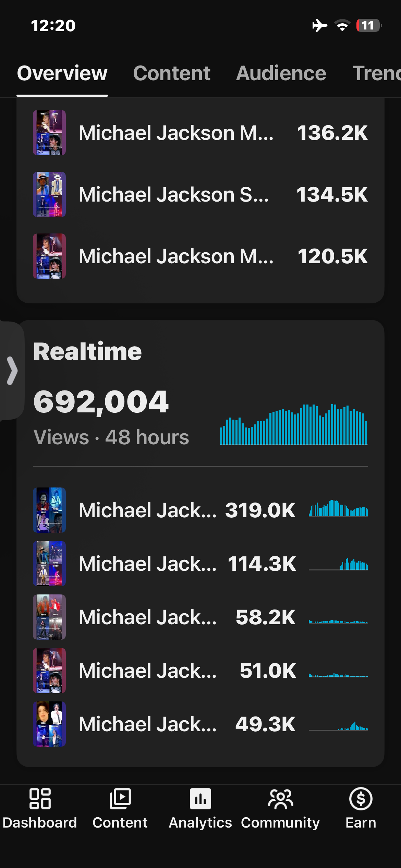Open the video with 136.2K views

click(200, 133)
